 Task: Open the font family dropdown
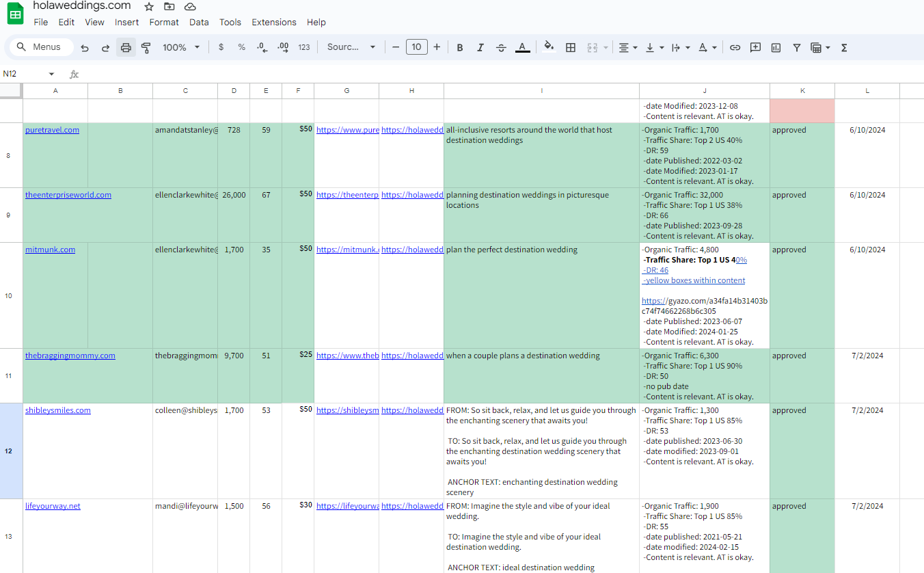click(351, 47)
